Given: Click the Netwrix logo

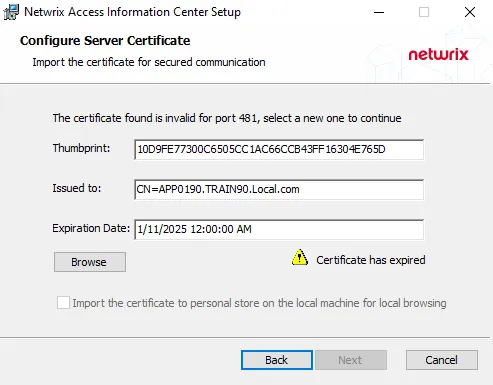Looking at the screenshot, I should click(x=438, y=54).
